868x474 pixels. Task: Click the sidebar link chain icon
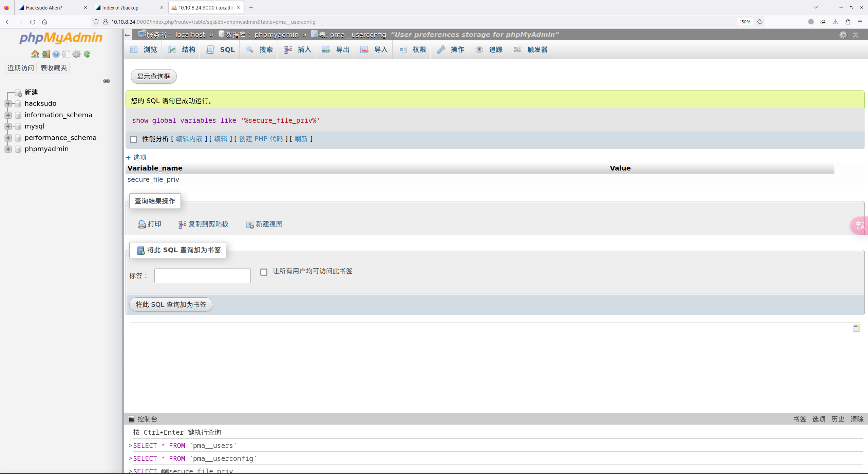[107, 81]
